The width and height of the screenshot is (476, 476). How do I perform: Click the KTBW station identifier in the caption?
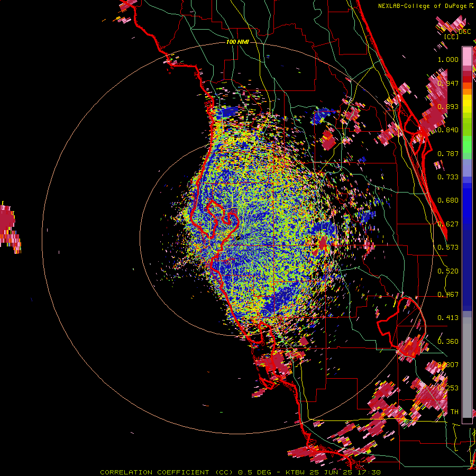[x=296, y=472]
